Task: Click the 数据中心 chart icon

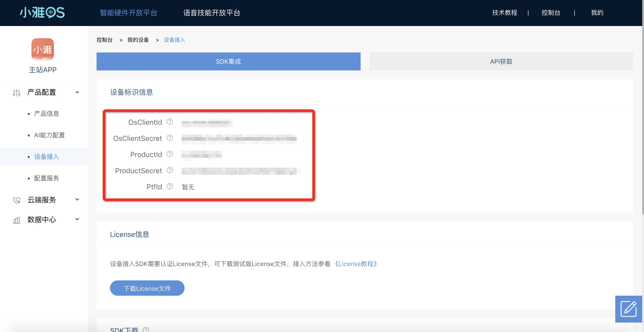Action: pos(16,220)
